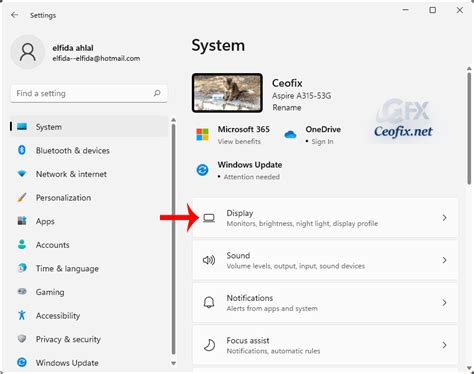
Task: Click the sidebar scroll up arrow
Action: [x=173, y=120]
